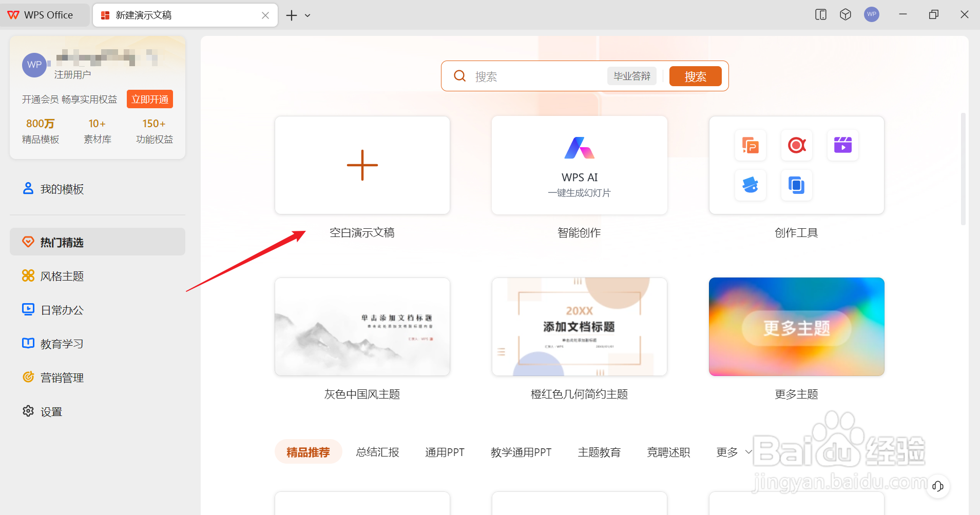
Task: Select the 热门精选 category
Action: (98, 242)
